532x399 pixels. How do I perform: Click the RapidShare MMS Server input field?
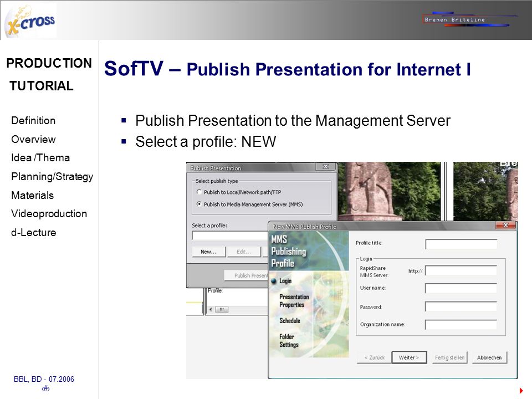pos(461,270)
